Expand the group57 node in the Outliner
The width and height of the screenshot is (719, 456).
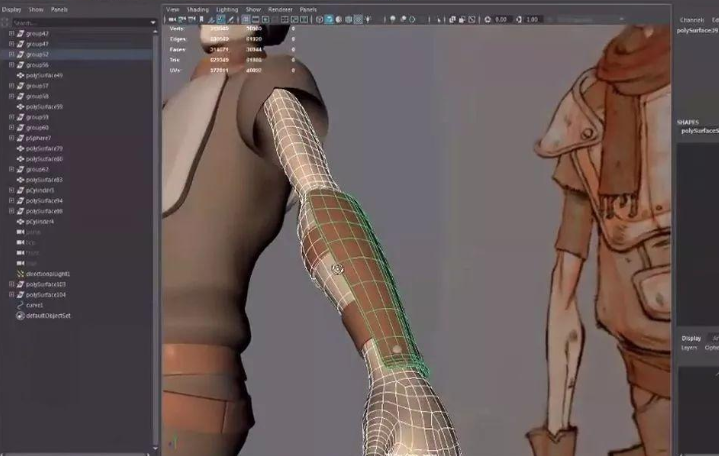point(11,86)
